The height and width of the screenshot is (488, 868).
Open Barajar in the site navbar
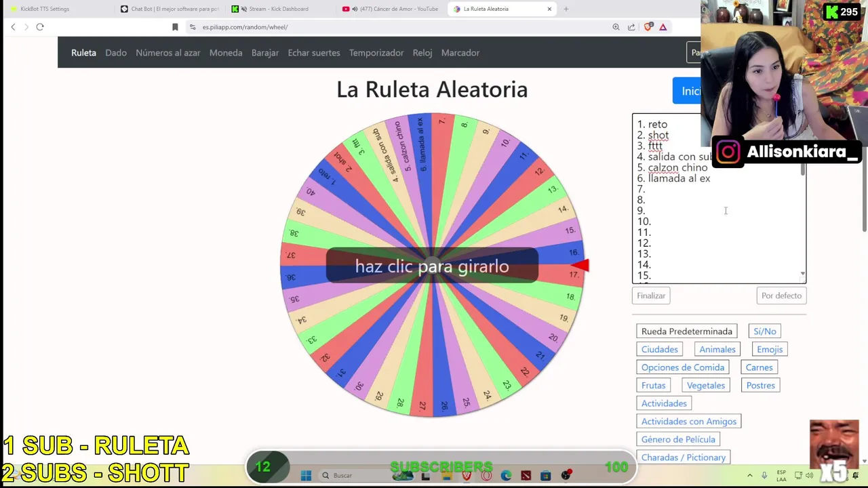click(x=265, y=53)
